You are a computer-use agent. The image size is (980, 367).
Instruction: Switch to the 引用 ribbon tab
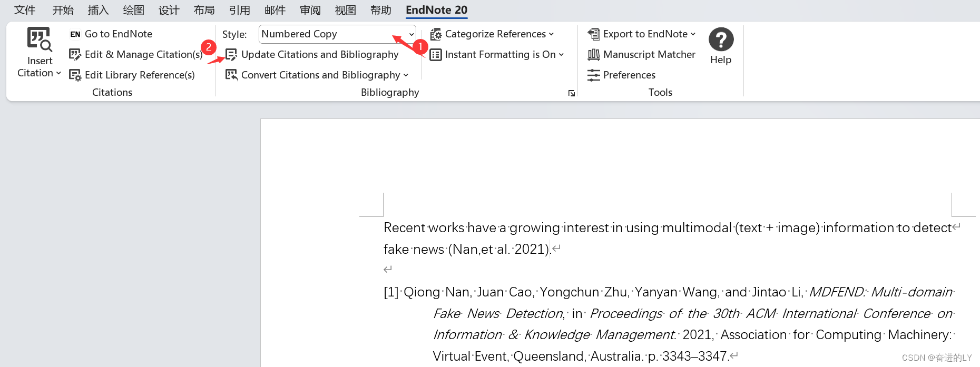click(x=239, y=10)
